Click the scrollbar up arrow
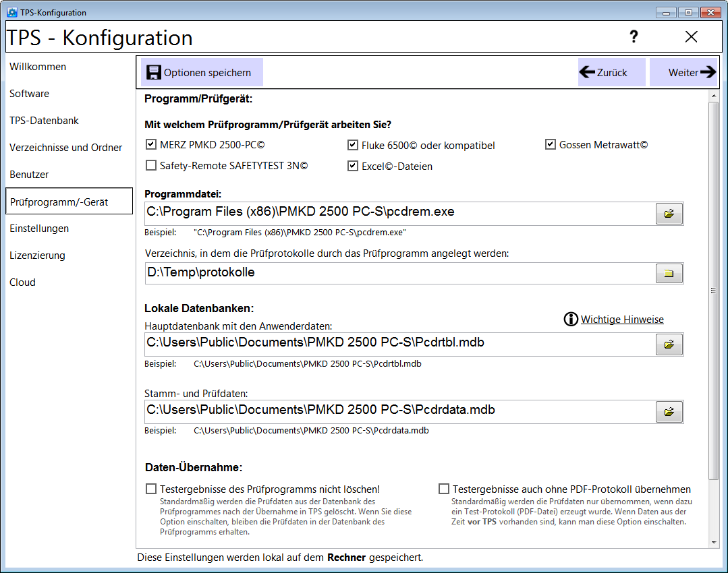This screenshot has width=728, height=573. point(714,96)
